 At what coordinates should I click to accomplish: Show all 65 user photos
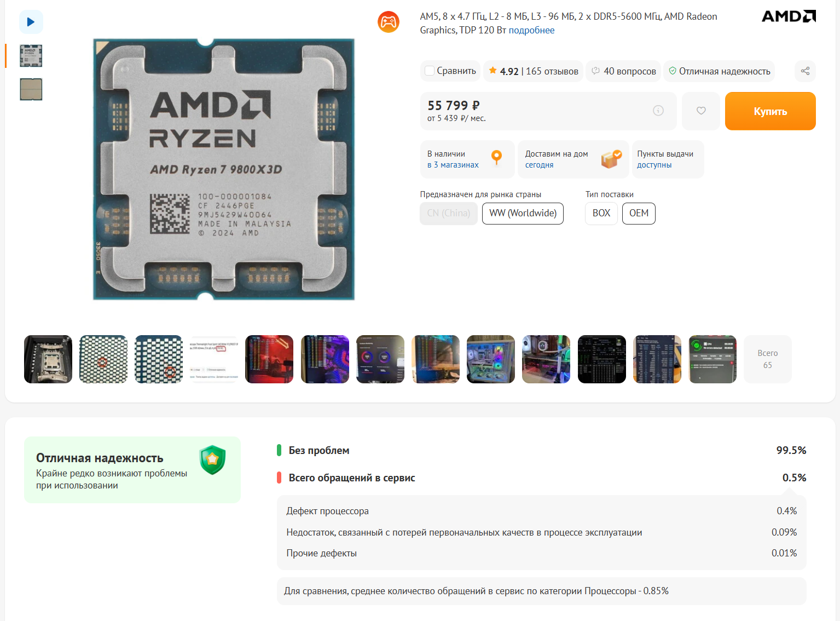[x=768, y=359]
